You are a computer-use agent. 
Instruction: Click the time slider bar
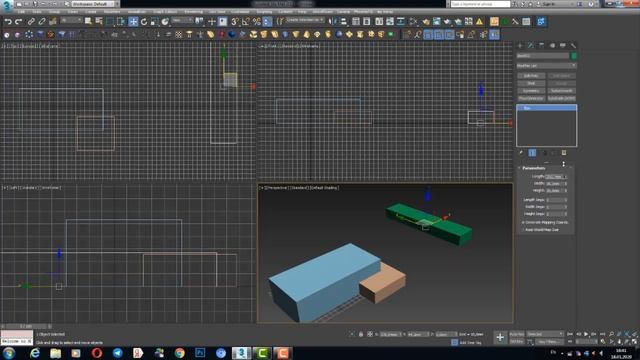coord(26,326)
